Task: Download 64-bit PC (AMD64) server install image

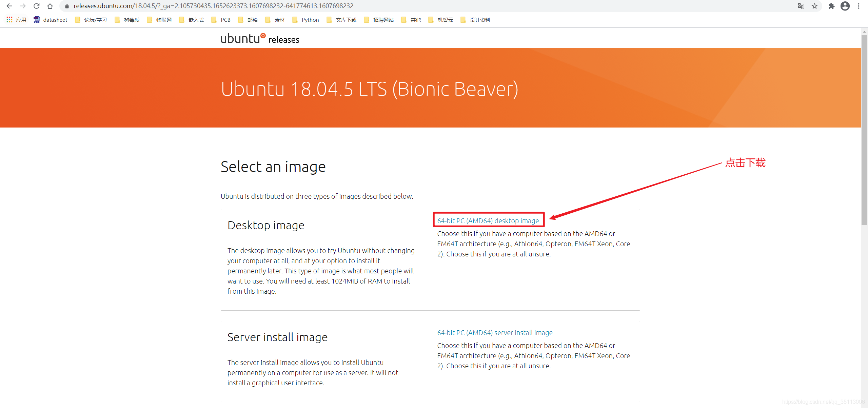Action: click(495, 333)
